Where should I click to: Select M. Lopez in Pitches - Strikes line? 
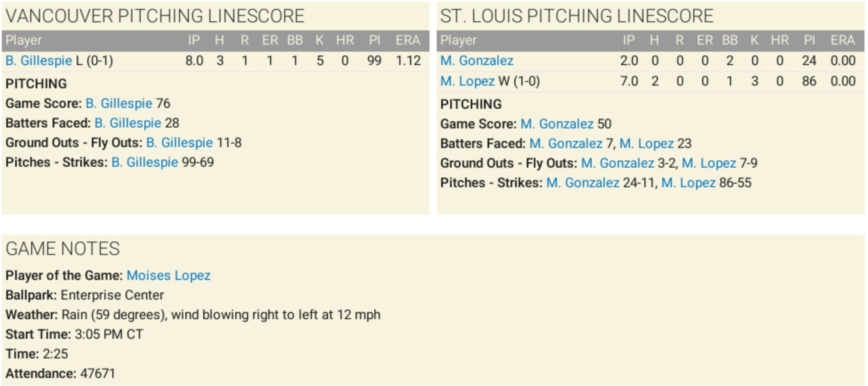click(x=688, y=183)
